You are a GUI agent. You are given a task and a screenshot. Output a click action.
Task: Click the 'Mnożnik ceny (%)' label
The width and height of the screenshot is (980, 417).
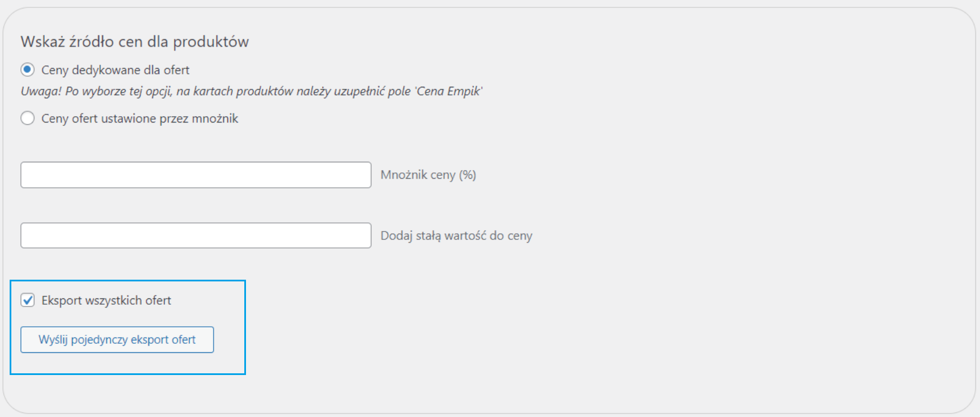click(428, 175)
